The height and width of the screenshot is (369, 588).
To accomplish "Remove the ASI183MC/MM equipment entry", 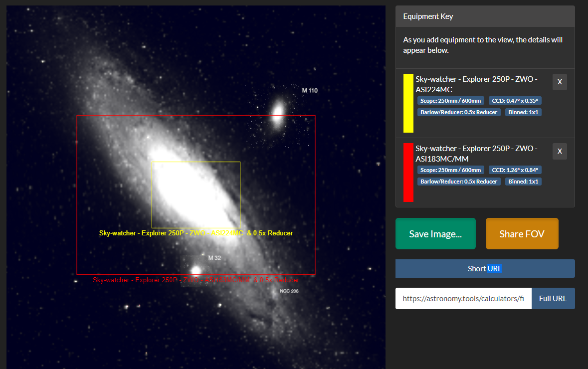I will [560, 151].
